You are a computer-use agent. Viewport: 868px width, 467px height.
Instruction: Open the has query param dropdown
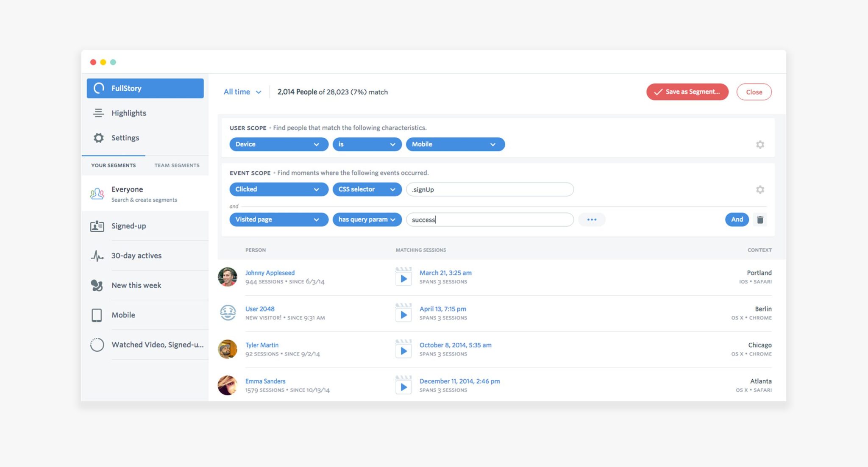367,220
